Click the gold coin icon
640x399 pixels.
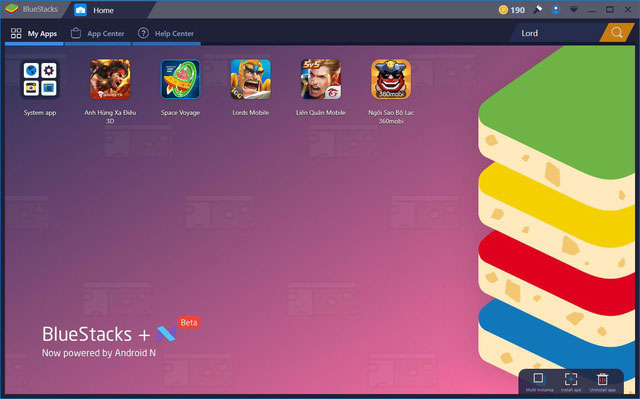point(503,10)
